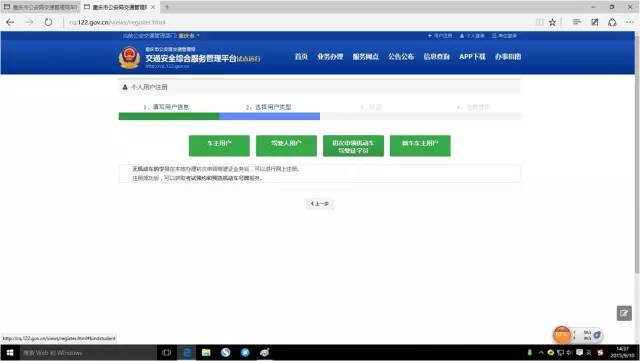
Task: Refresh the page with reload icon
Action: click(x=48, y=22)
